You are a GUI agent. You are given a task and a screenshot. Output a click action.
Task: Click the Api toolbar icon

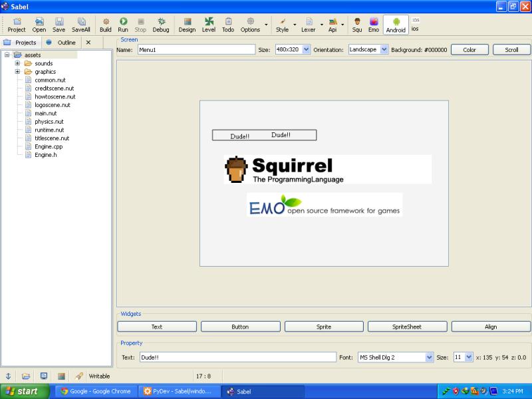(x=332, y=25)
